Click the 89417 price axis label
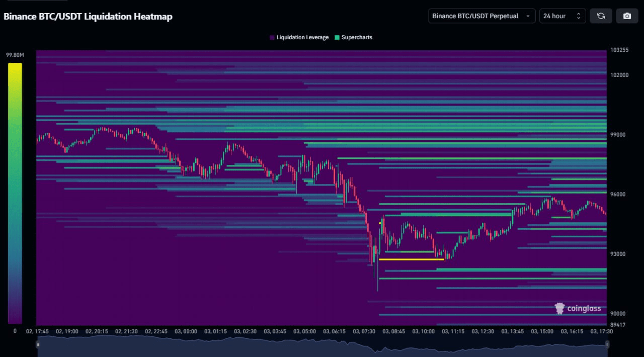644x357 pixels. coord(618,325)
